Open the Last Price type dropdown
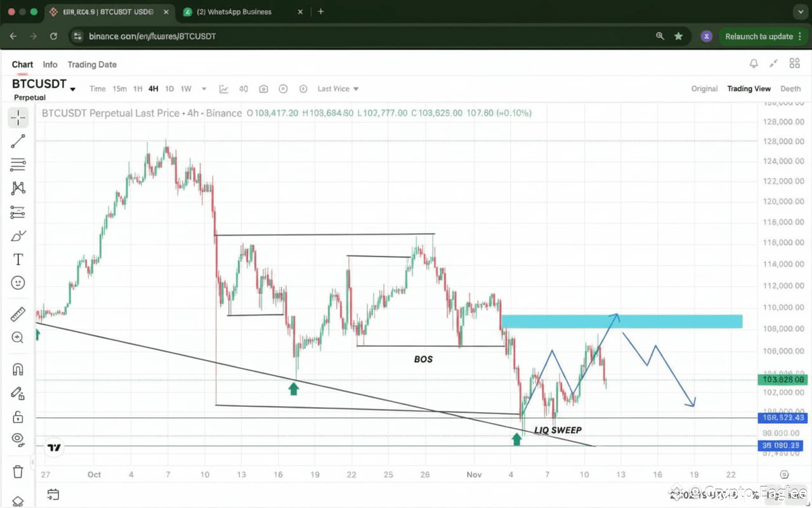Viewport: 812px width, 508px height. [x=338, y=89]
